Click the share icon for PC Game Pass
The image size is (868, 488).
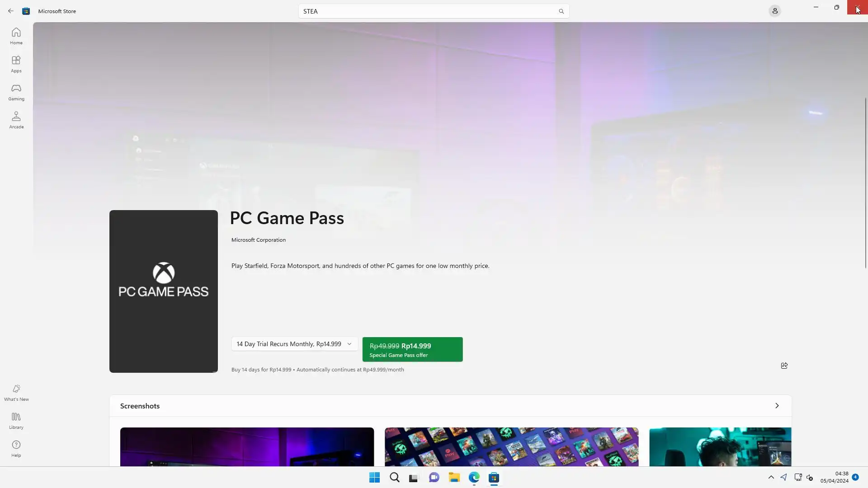(784, 366)
